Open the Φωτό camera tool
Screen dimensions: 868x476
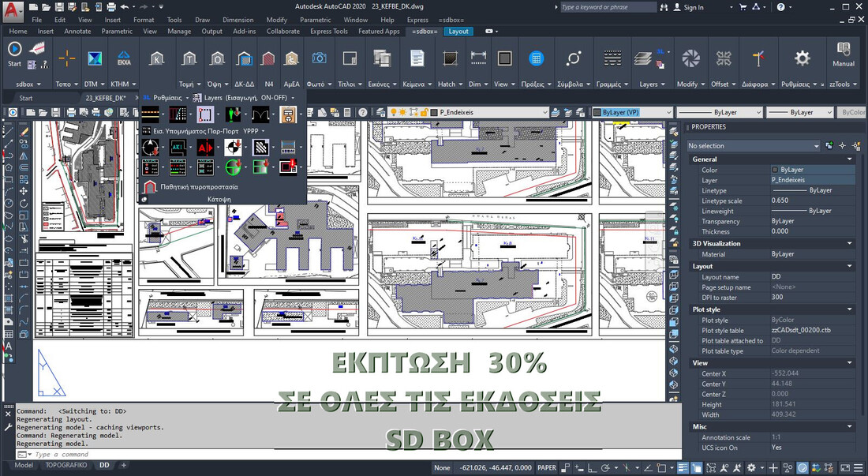click(319, 58)
